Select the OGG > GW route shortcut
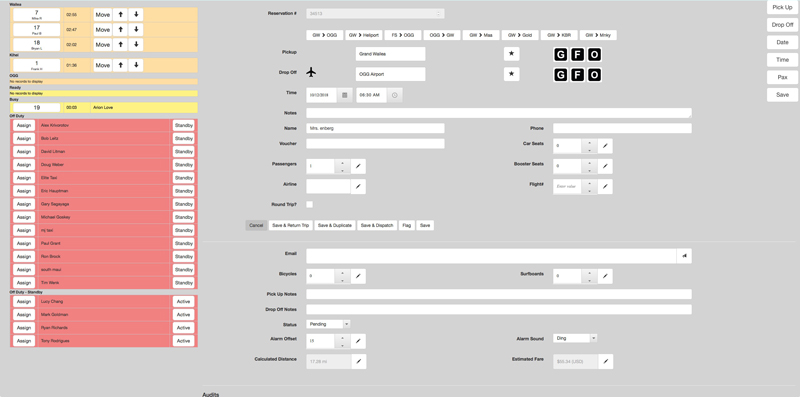Viewport: 800px width, 397px height. [442, 35]
